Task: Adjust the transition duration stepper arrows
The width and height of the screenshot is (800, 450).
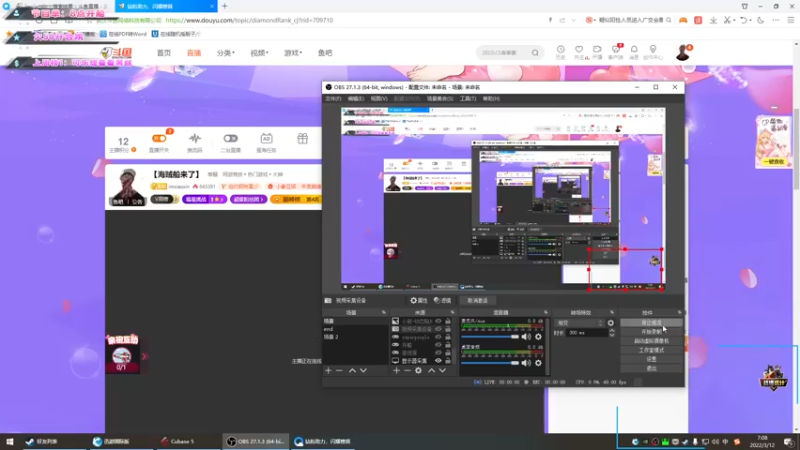Action: click(612, 333)
